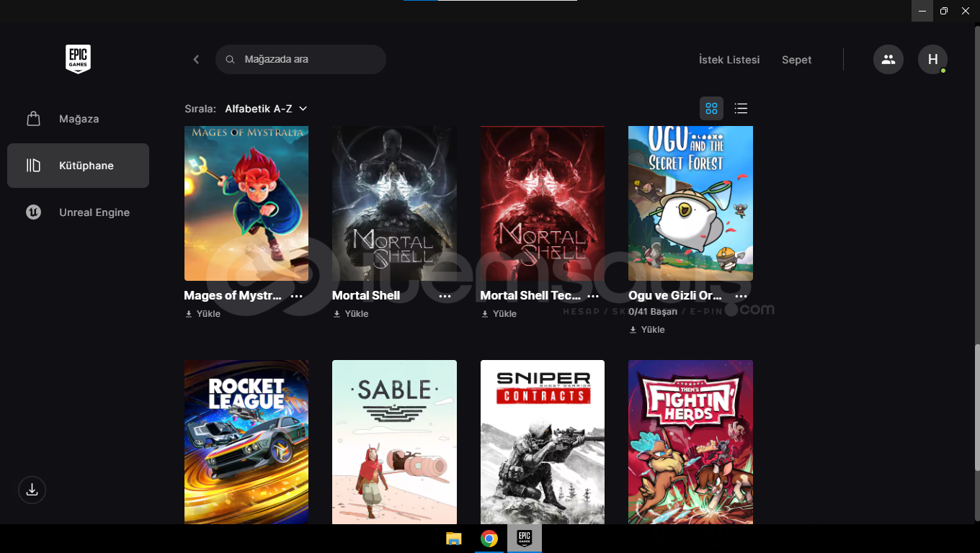Image resolution: width=980 pixels, height=553 pixels.
Task: Click Epic Games taskbar icon
Action: pyautogui.click(x=525, y=539)
